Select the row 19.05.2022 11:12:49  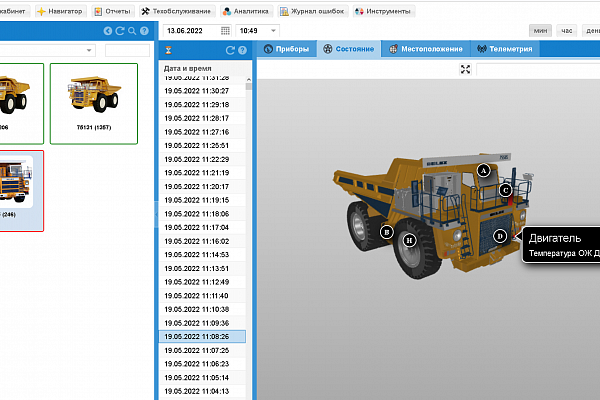pos(202,282)
